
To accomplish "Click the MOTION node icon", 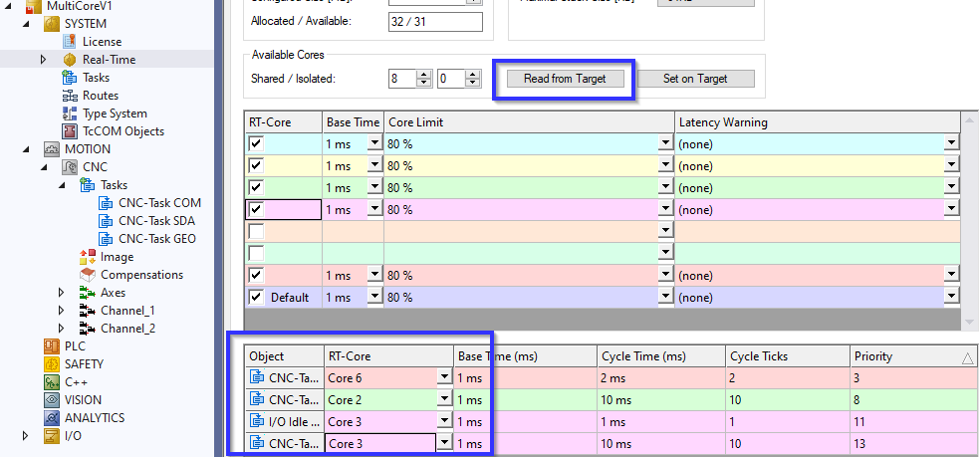I will pyautogui.click(x=52, y=149).
